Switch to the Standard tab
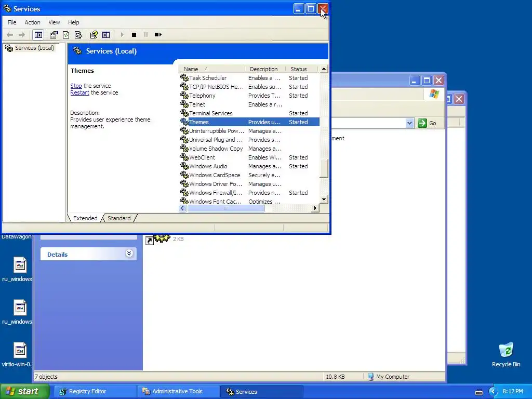The height and width of the screenshot is (399, 532). coord(119,218)
